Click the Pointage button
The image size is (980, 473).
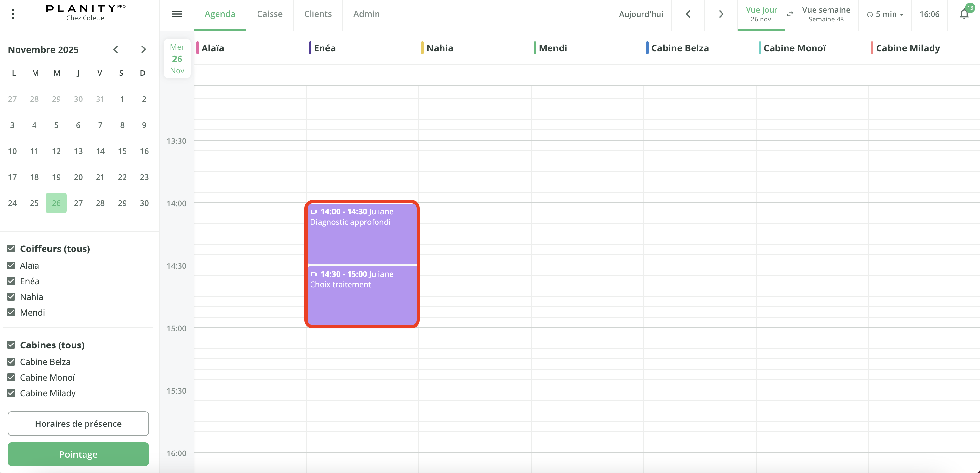point(78,454)
